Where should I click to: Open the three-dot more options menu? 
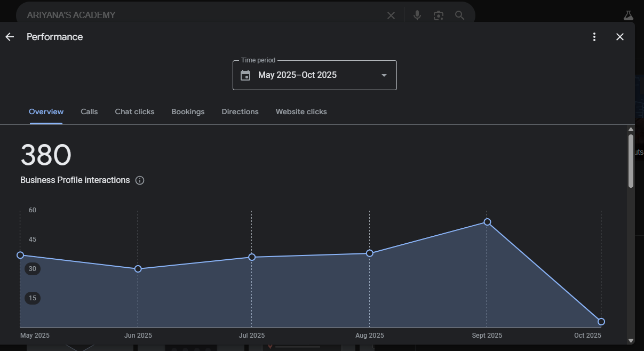(x=594, y=37)
